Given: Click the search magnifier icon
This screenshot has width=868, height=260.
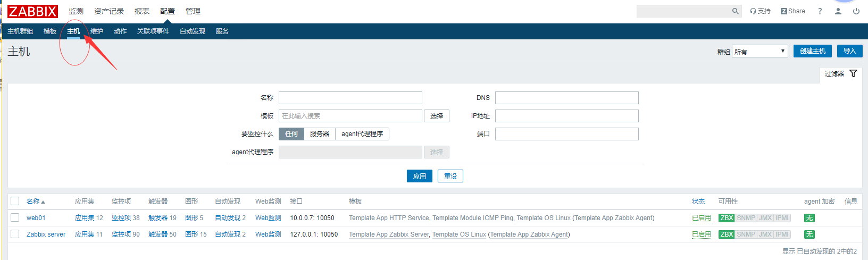Looking at the screenshot, I should (735, 11).
